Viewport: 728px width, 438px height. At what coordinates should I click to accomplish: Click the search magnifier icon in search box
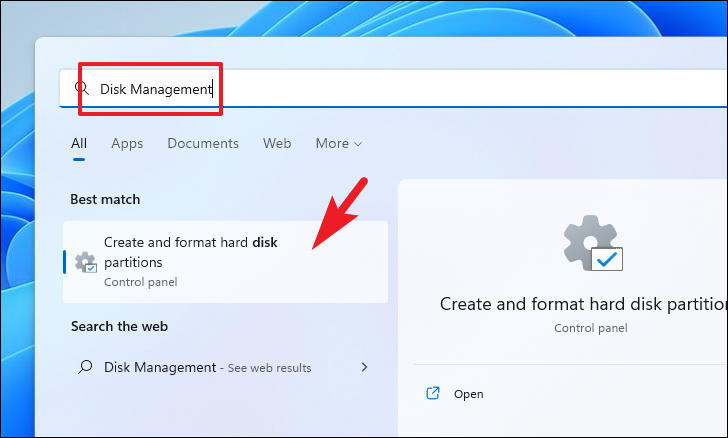point(82,88)
